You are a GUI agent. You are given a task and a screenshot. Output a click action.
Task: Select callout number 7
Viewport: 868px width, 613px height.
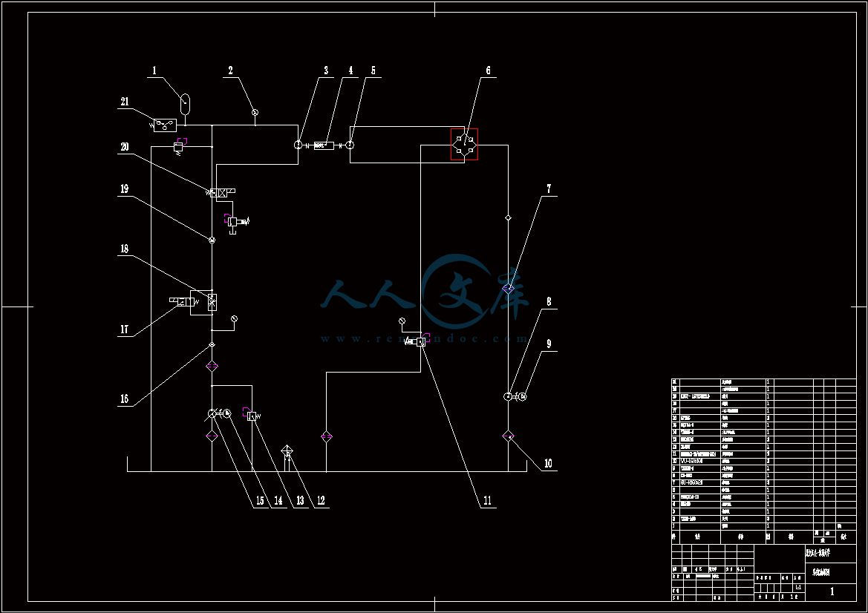click(x=549, y=189)
